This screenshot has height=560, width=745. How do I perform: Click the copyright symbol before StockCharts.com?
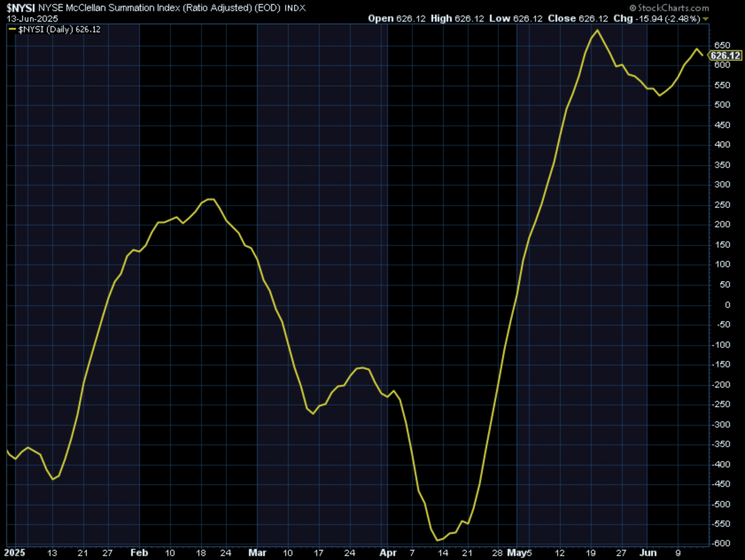click(x=632, y=8)
